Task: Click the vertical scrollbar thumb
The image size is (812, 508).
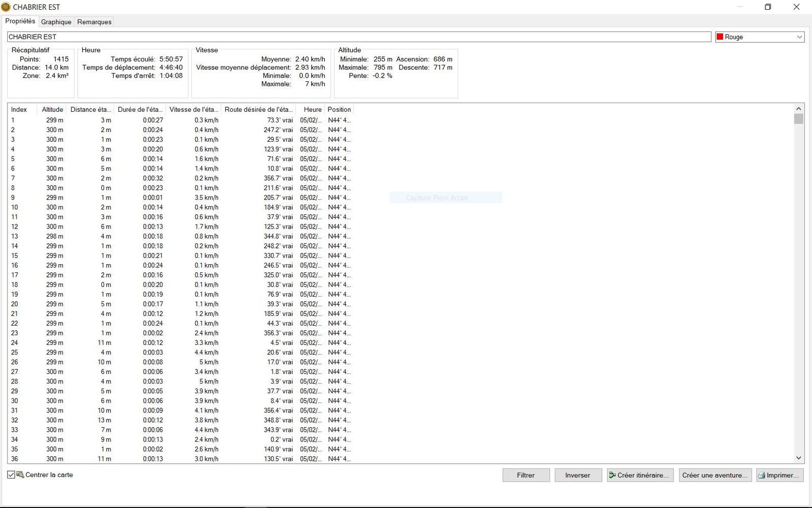Action: click(x=799, y=119)
